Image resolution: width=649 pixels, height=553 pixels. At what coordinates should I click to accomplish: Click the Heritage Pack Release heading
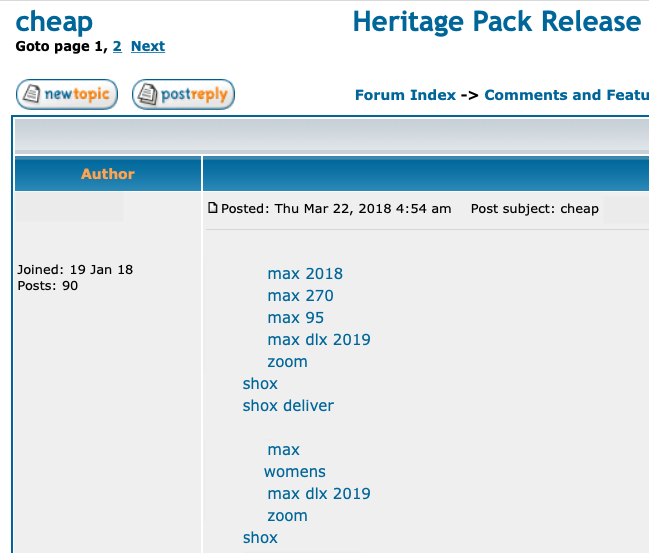(x=497, y=21)
